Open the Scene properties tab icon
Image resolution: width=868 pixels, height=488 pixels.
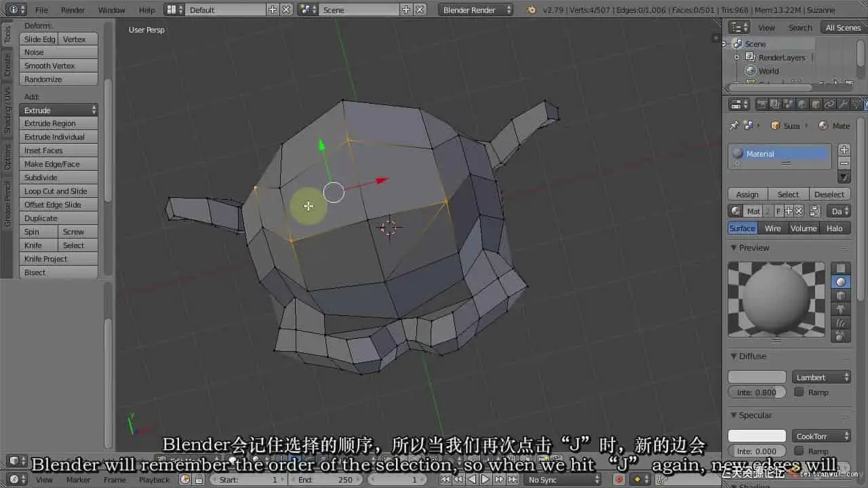click(x=789, y=104)
